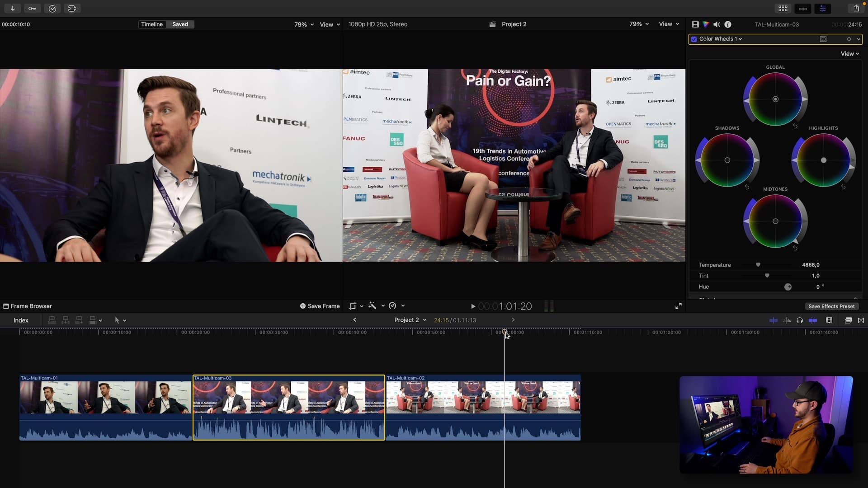The width and height of the screenshot is (868, 488).
Task: Open the Transitions browser icon
Action: tap(861, 320)
